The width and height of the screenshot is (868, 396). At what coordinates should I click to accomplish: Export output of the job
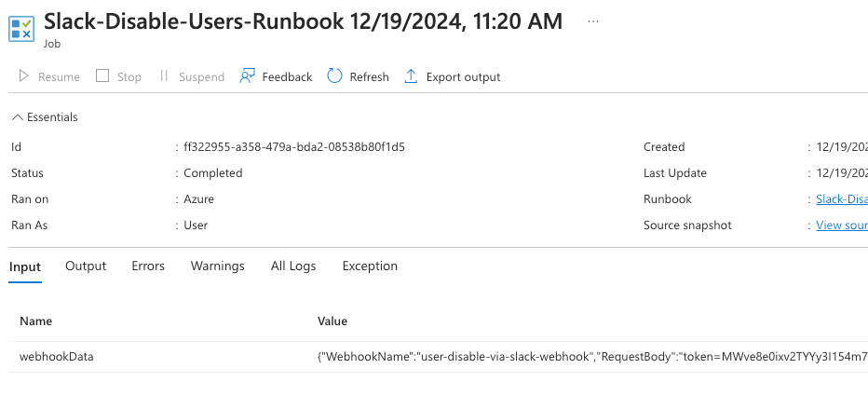[x=453, y=76]
